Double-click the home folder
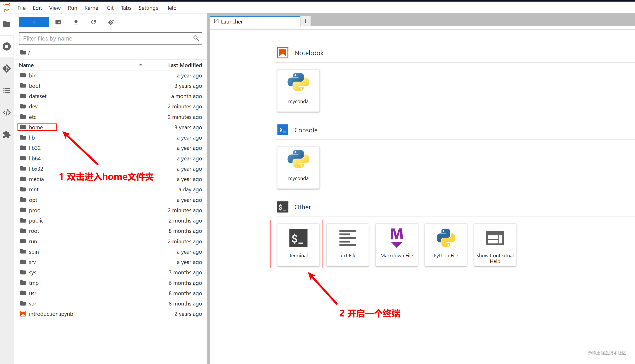The width and height of the screenshot is (635, 364). coord(36,127)
